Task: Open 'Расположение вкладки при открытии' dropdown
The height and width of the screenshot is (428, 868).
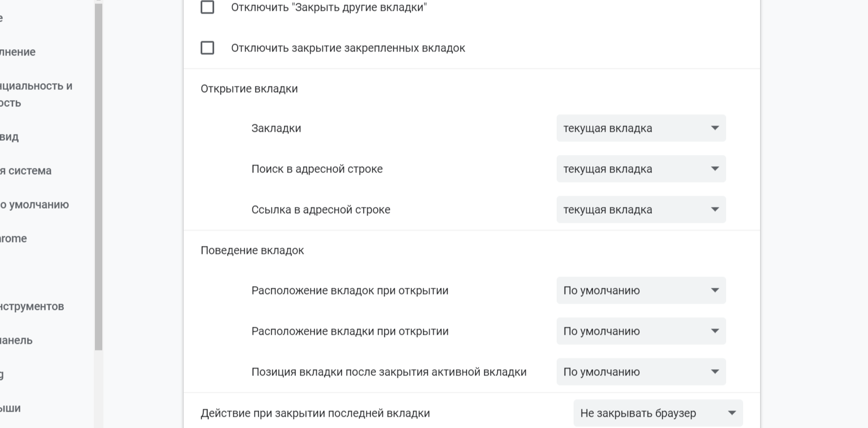Action: (x=641, y=331)
